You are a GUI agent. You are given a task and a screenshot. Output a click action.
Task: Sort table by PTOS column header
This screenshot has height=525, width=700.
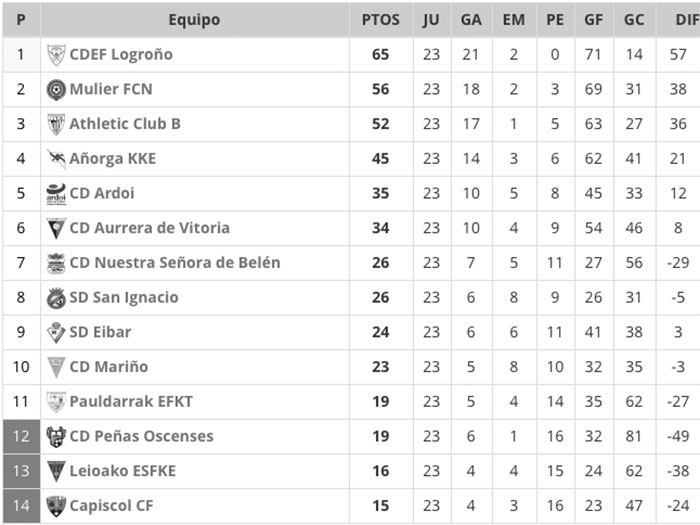coord(380,20)
